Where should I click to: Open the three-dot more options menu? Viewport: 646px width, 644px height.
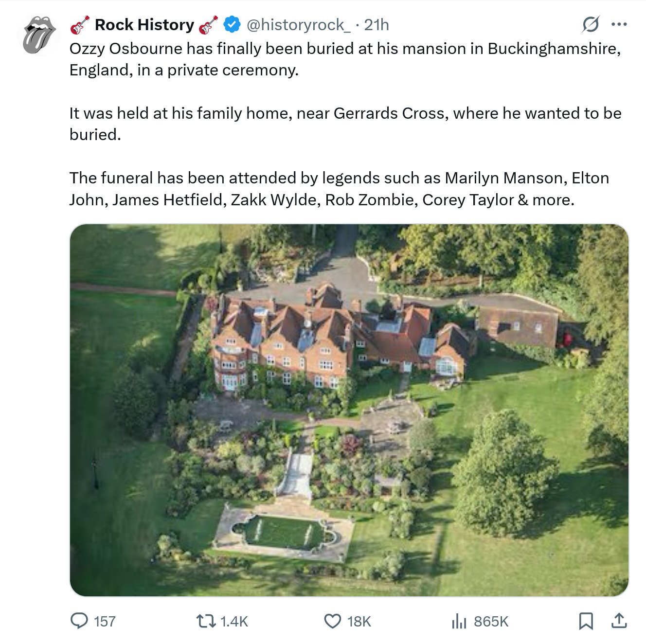(619, 24)
